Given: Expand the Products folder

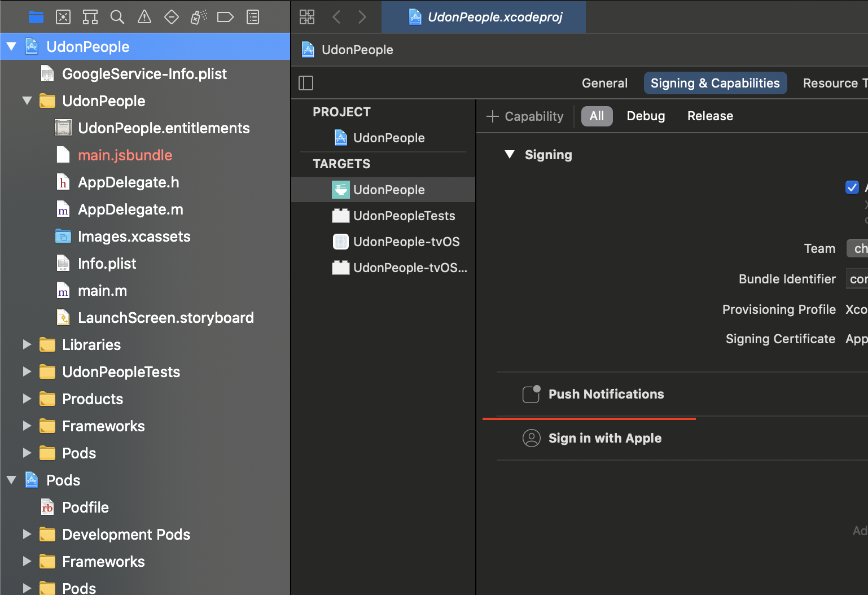Looking at the screenshot, I should click(x=27, y=399).
